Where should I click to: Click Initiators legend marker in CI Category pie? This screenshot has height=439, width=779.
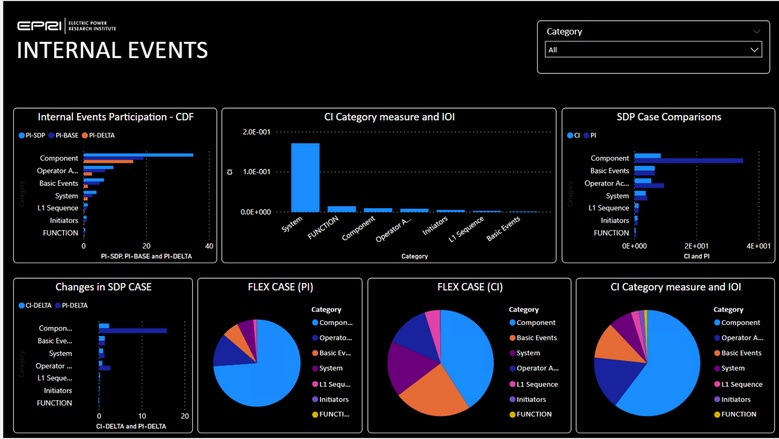(717, 399)
